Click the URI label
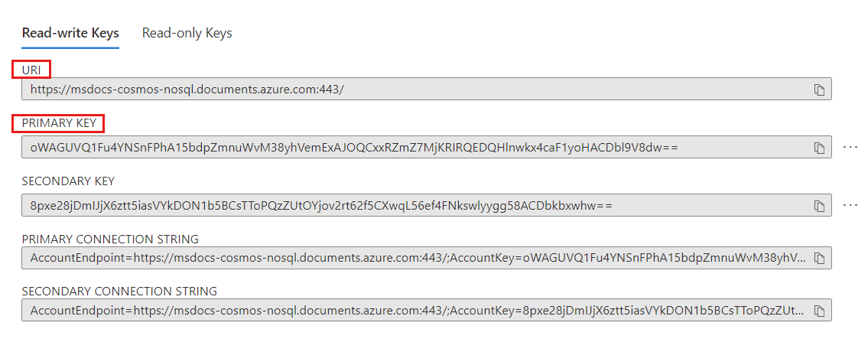Viewport: 868px width, 339px height. [x=31, y=70]
